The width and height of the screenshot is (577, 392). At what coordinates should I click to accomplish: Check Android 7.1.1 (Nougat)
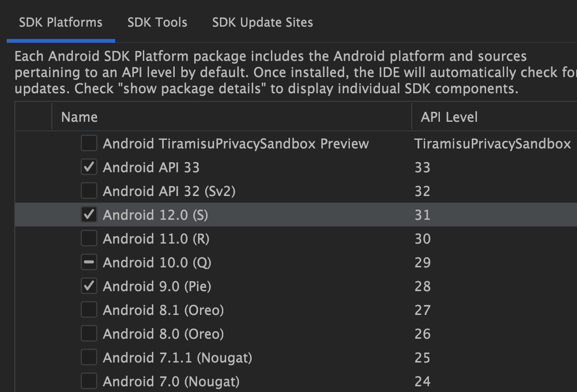pyautogui.click(x=89, y=357)
